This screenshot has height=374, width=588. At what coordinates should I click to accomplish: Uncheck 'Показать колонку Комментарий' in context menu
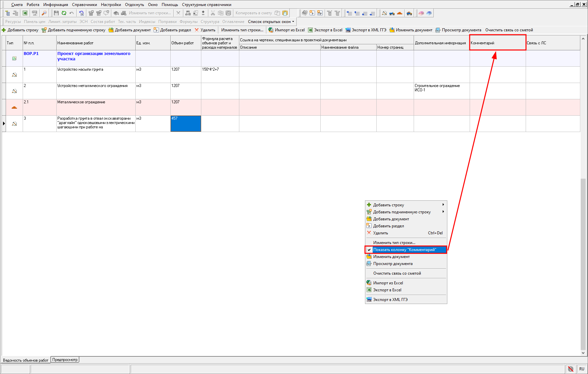pos(404,250)
